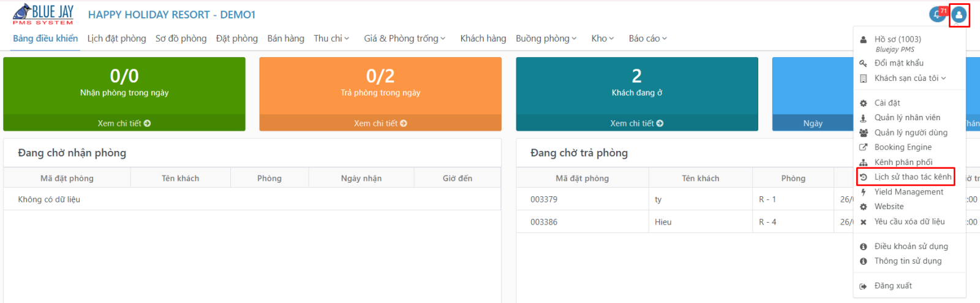Click gear icon beside Cài đặt

click(863, 103)
